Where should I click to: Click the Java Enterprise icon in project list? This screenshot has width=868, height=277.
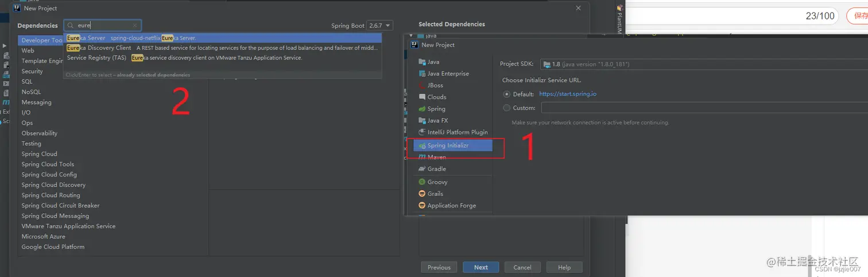tap(423, 74)
